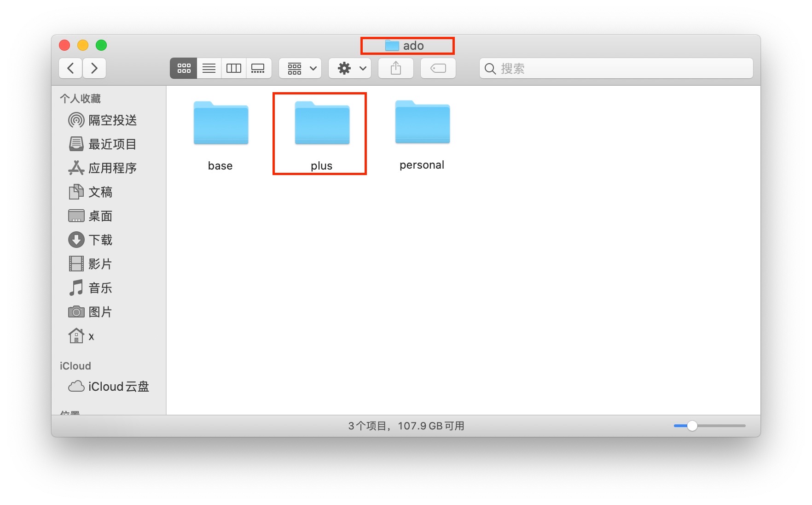Click the search field
This screenshot has width=812, height=505.
[x=616, y=68]
